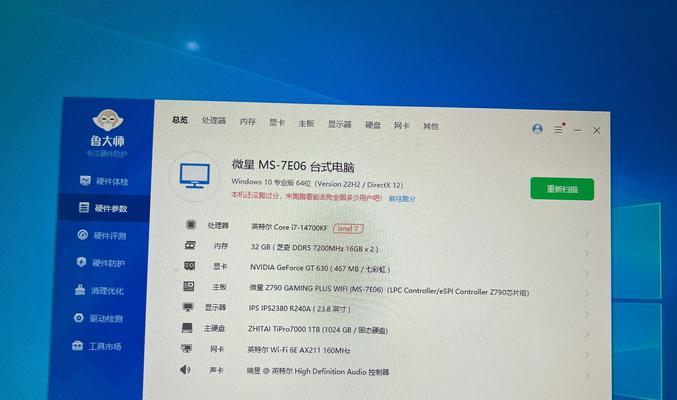Click the 网卡 network card row icon
The height and width of the screenshot is (400, 677).
186,348
